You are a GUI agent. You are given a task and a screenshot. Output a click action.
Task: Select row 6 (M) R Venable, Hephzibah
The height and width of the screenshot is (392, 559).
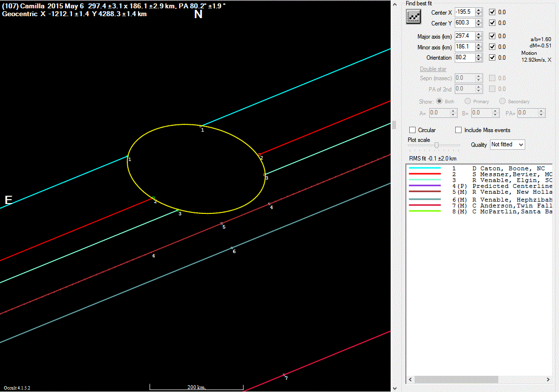point(480,200)
